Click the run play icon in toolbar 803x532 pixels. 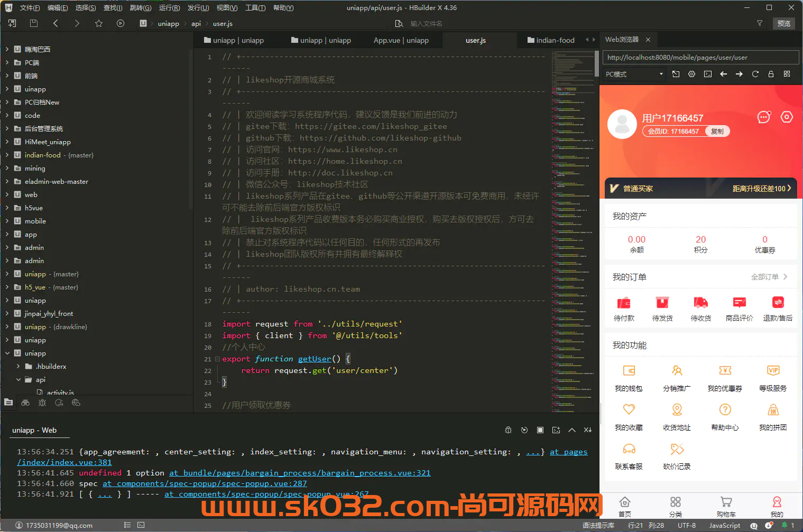click(121, 23)
